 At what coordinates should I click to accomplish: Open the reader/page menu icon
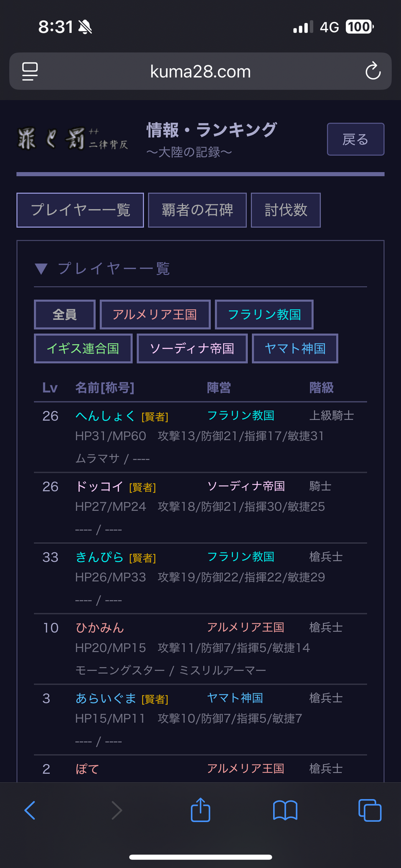point(30,71)
